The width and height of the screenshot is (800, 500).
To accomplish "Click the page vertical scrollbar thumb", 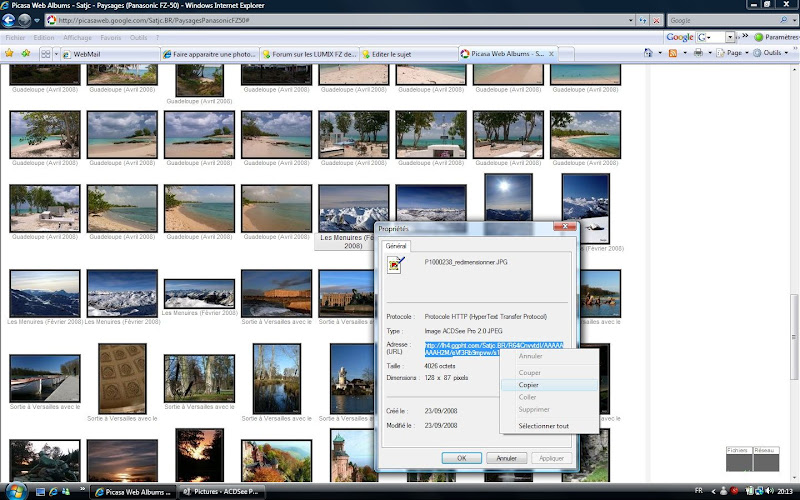I will [x=794, y=337].
